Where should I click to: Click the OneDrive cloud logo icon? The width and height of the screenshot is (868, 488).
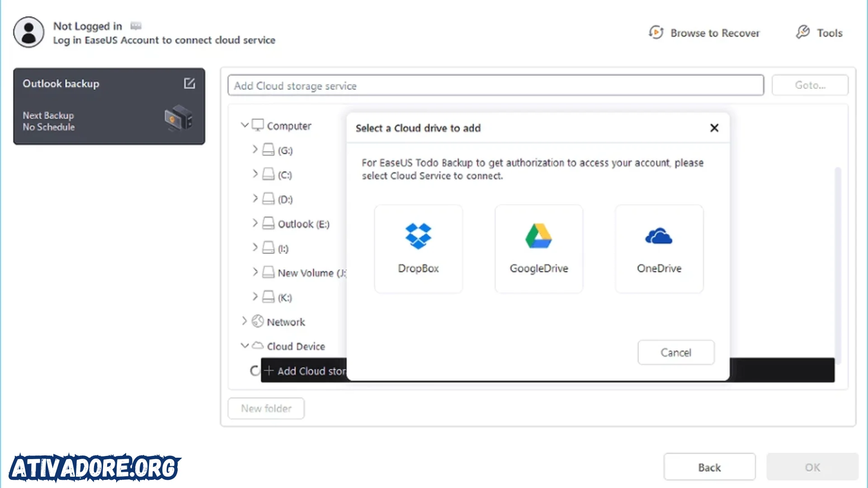(659, 236)
